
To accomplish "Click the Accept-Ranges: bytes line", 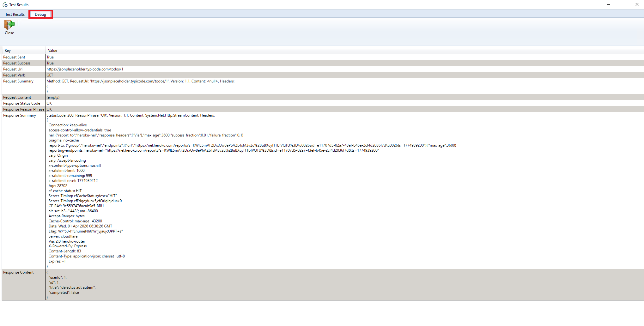I will [67, 216].
